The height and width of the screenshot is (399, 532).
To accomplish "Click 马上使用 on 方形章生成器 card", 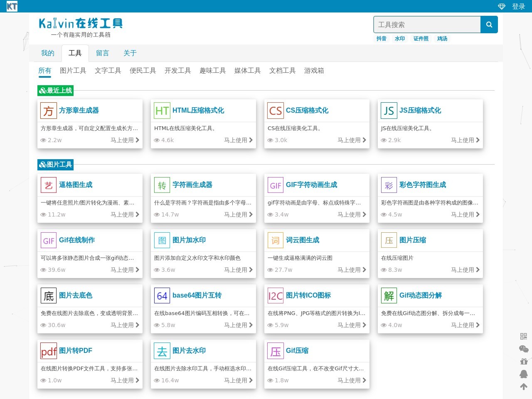I will [x=125, y=140].
